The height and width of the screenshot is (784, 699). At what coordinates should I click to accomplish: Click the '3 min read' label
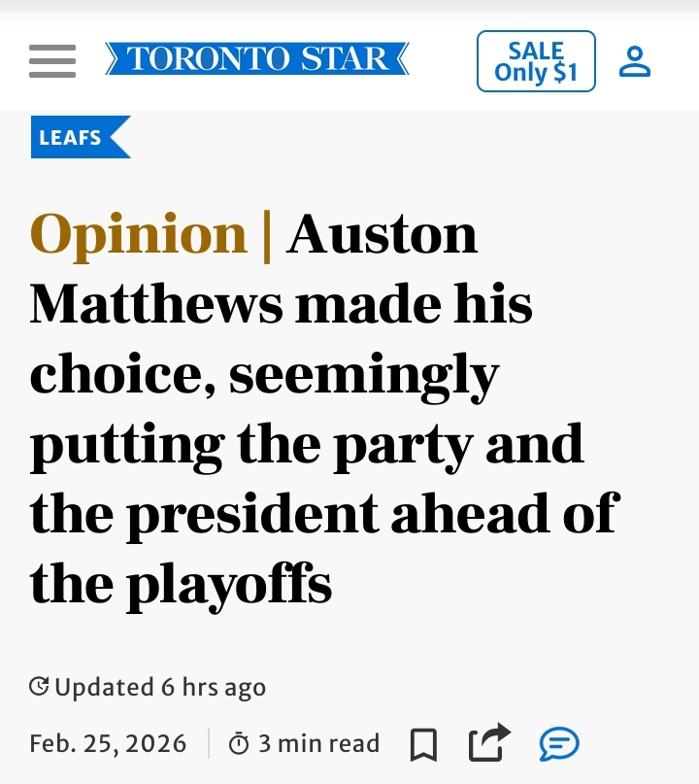click(x=318, y=744)
